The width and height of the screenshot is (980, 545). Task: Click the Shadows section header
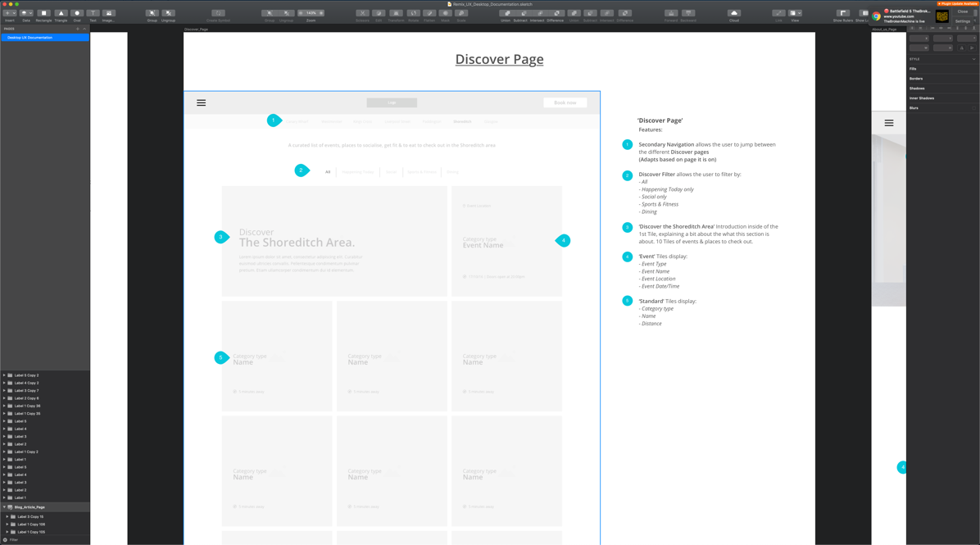(917, 89)
